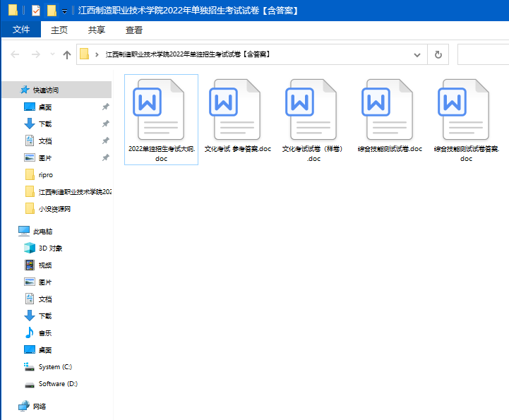509x420 pixels.
Task: Click the pin icon next to 桌面
Action: tap(105, 107)
